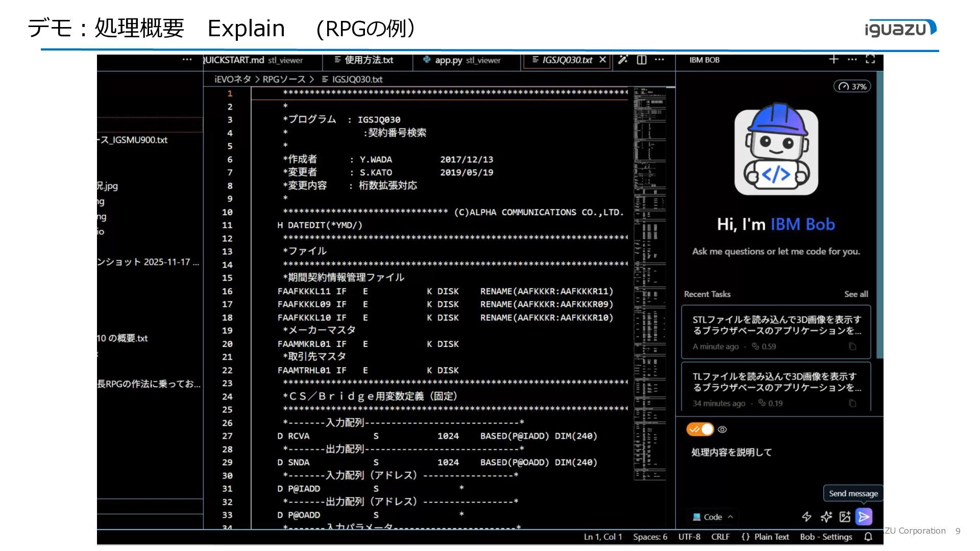
Task: Toggle the orange auto-approve switch
Action: pos(700,430)
